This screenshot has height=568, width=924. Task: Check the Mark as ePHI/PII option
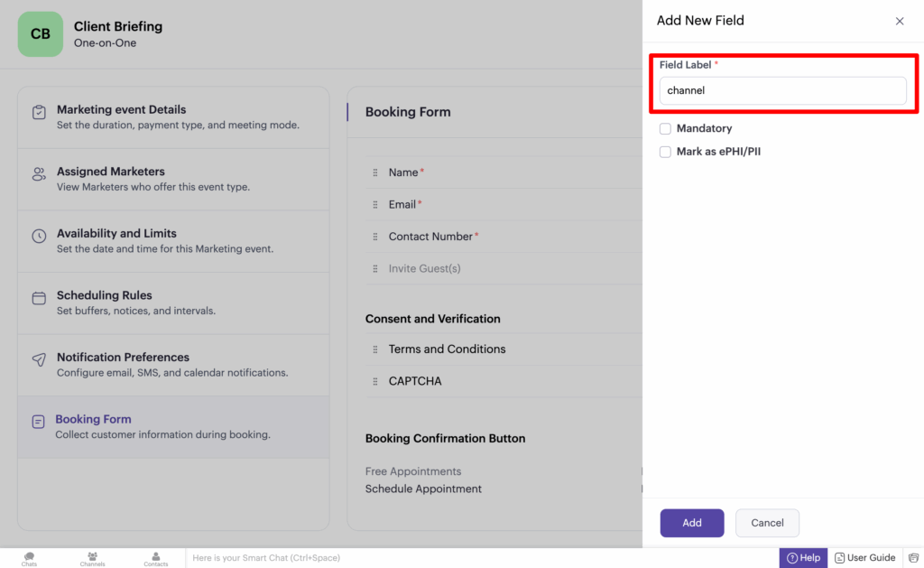pyautogui.click(x=666, y=152)
